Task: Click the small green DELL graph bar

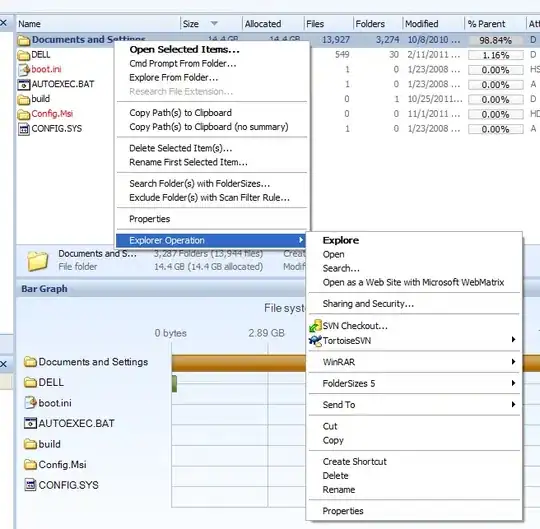Action: 174,384
